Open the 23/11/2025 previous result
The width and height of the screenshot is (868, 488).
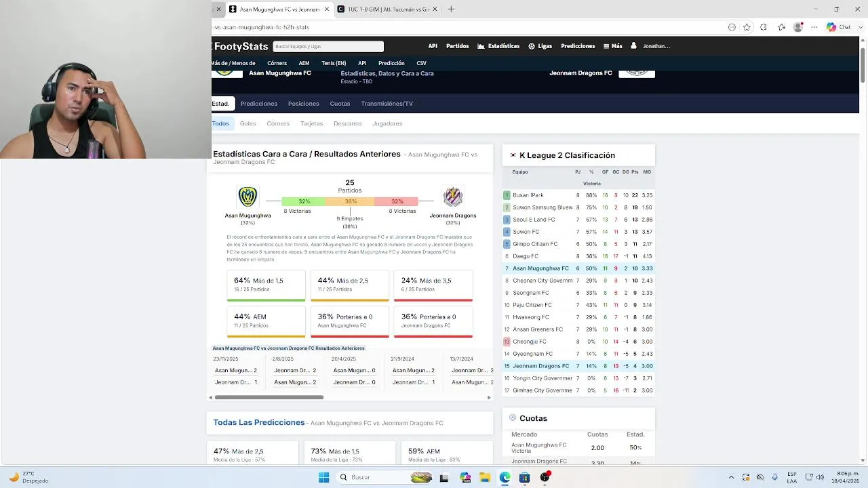(236, 371)
